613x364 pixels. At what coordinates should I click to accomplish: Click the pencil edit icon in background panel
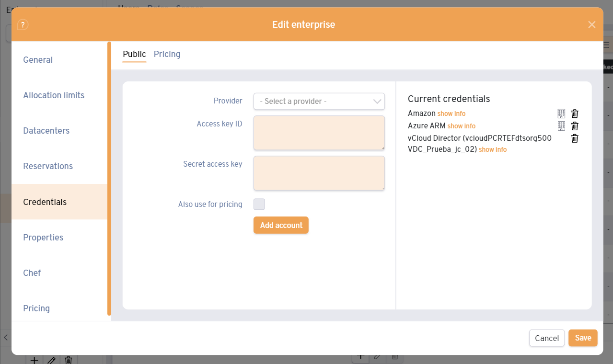[52, 360]
